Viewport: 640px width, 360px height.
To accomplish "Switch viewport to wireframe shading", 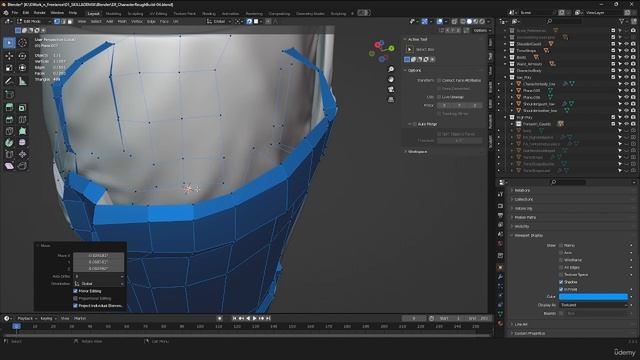I will [462, 21].
